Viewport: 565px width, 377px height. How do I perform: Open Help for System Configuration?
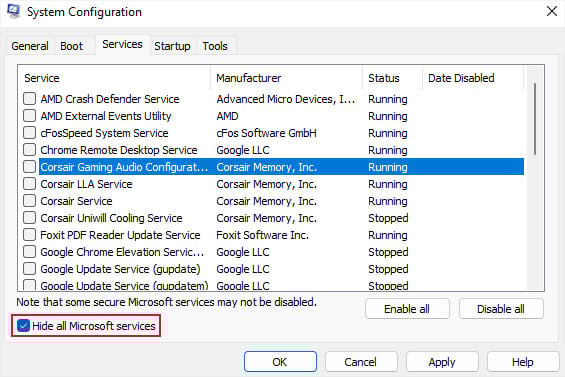[x=522, y=362]
